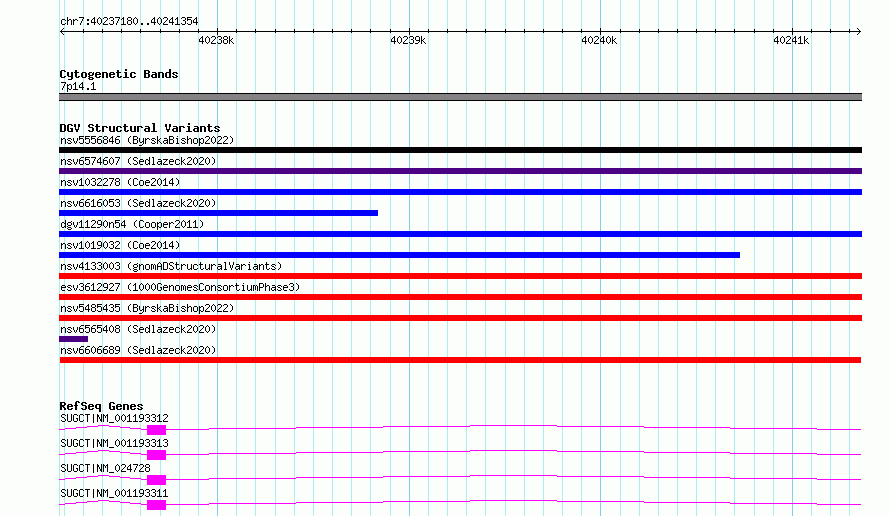Click the gray 7p14.1 cytogenetic band bar
This screenshot has height=516, width=890.
click(x=460, y=97)
